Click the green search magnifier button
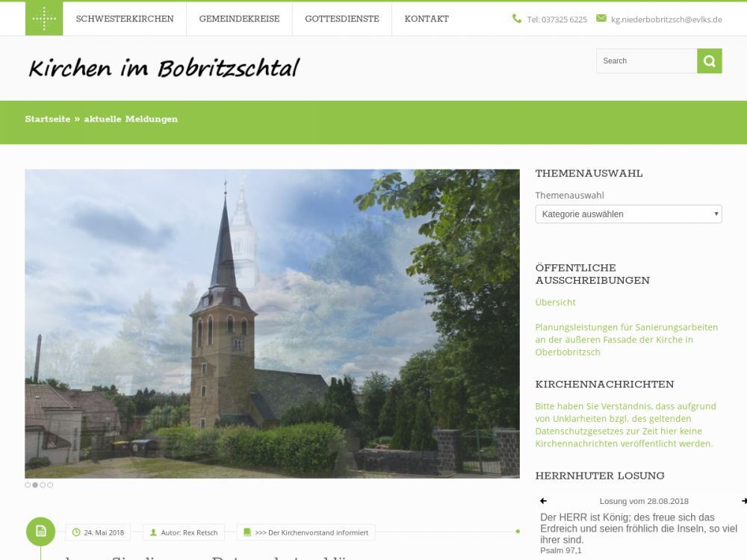The image size is (747, 560). [709, 61]
